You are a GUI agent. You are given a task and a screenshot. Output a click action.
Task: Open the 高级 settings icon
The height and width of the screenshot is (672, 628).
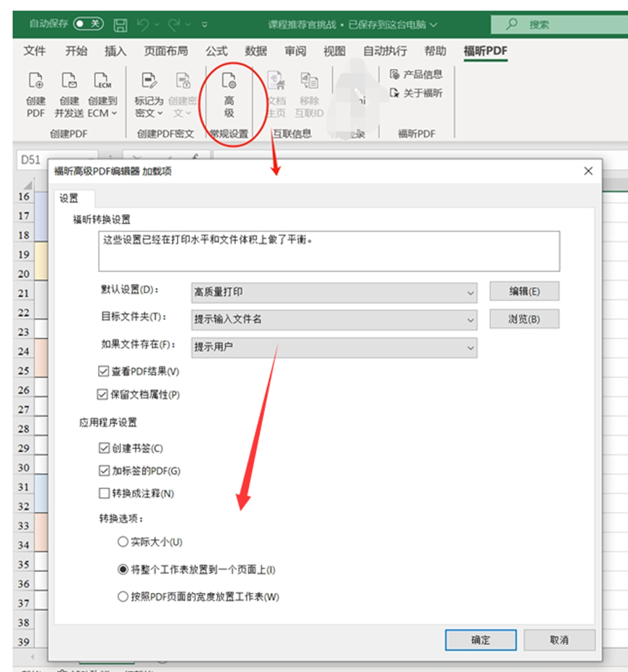[x=229, y=81]
